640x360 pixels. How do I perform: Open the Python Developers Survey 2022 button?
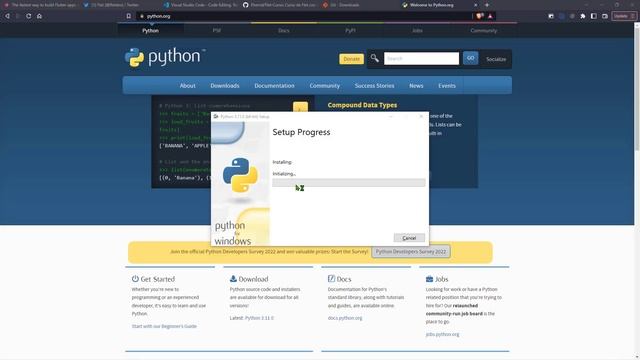click(411, 251)
